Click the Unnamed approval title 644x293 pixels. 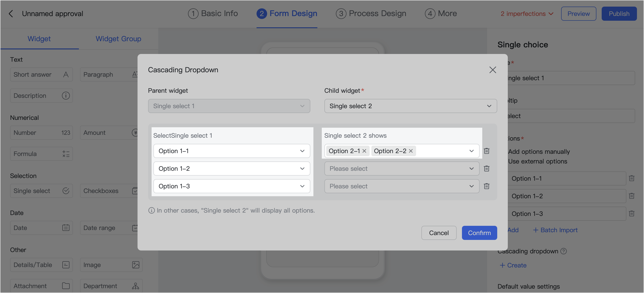click(x=52, y=13)
